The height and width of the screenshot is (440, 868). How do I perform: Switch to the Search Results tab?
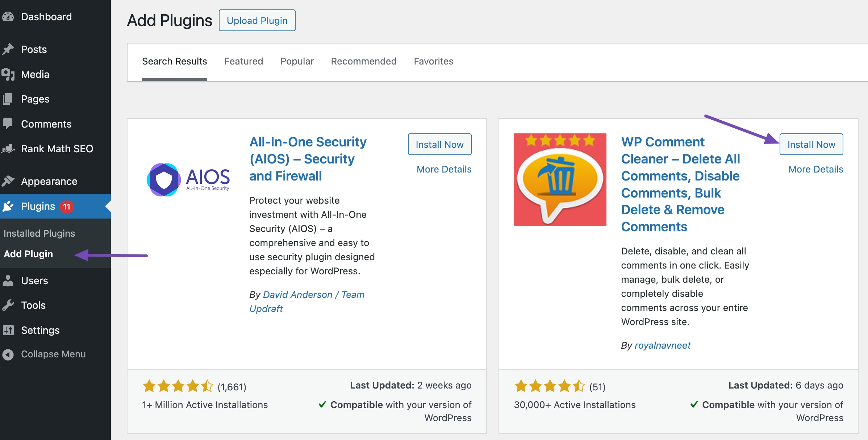point(174,61)
